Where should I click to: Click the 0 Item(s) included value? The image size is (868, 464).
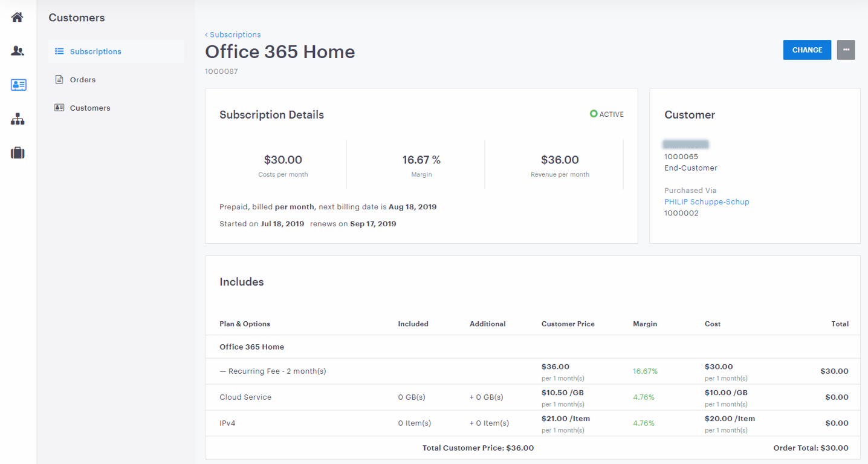(x=414, y=423)
